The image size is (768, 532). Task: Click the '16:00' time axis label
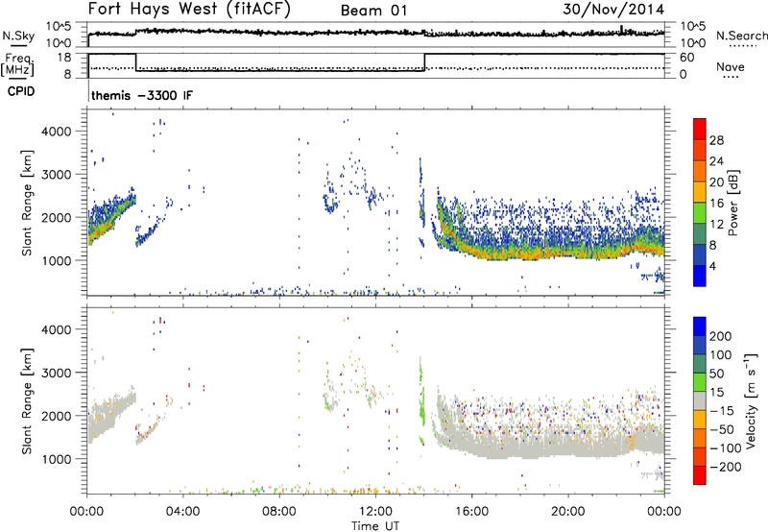pos(471,512)
